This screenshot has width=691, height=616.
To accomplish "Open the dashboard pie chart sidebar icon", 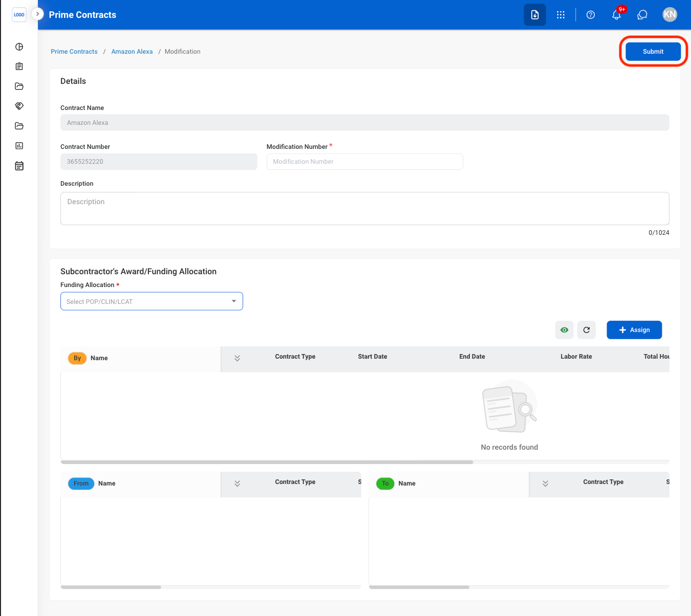I will pyautogui.click(x=19, y=47).
